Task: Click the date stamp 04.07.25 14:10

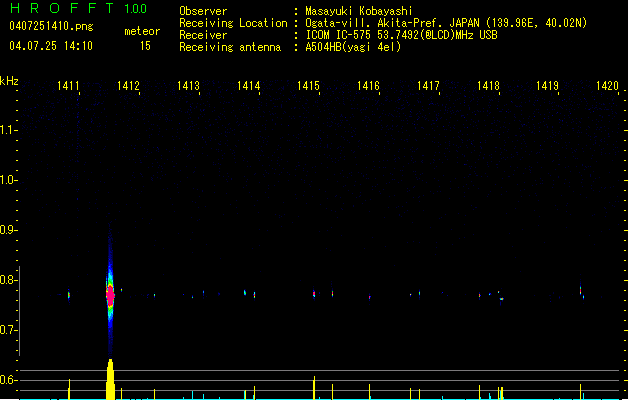Action: coord(51,46)
